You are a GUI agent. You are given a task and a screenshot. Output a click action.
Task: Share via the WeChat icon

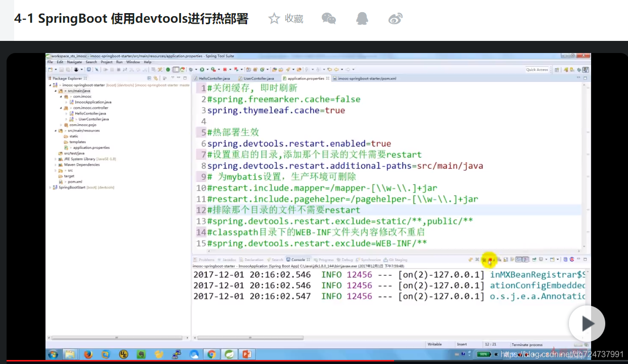329,19
